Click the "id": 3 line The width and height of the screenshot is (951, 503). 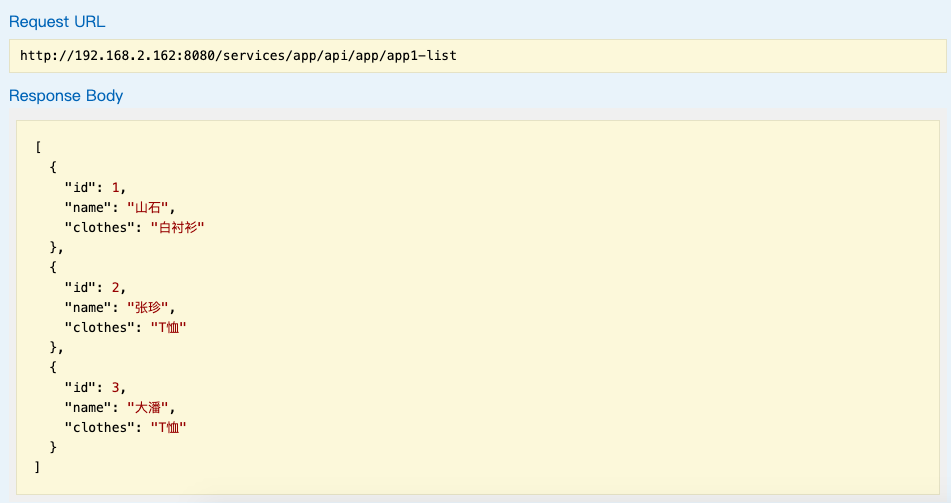pyautogui.click(x=95, y=388)
